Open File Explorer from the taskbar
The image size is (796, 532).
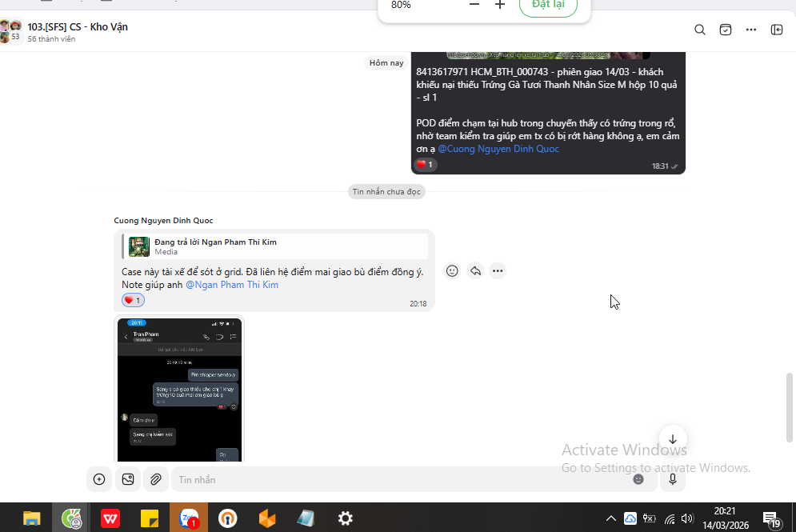(31, 518)
